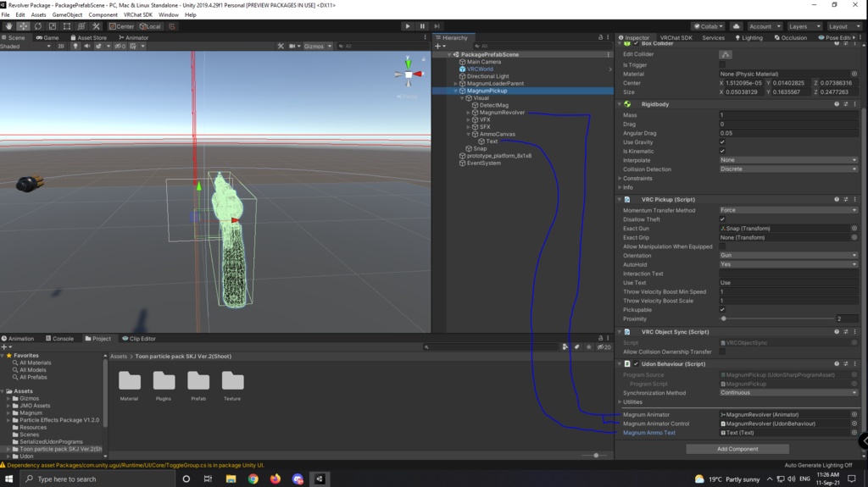868x487 pixels.
Task: Open Rigidbody help icon
Action: click(837, 104)
